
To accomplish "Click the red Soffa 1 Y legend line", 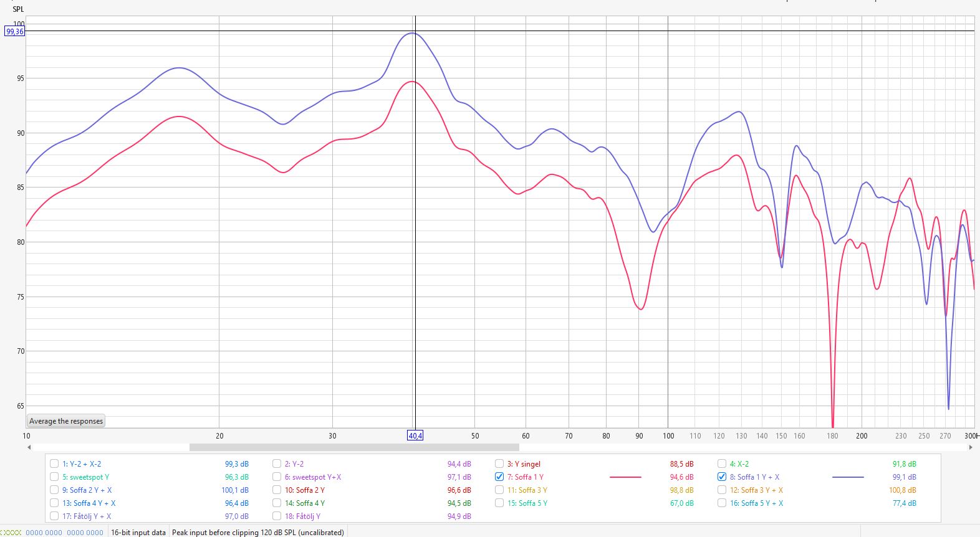I will tap(625, 477).
